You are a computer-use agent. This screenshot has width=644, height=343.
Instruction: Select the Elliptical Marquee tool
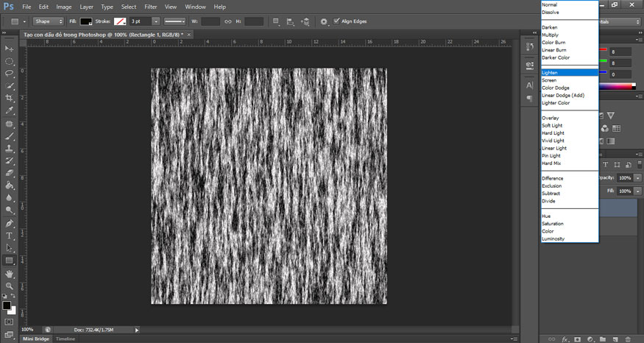click(x=9, y=61)
